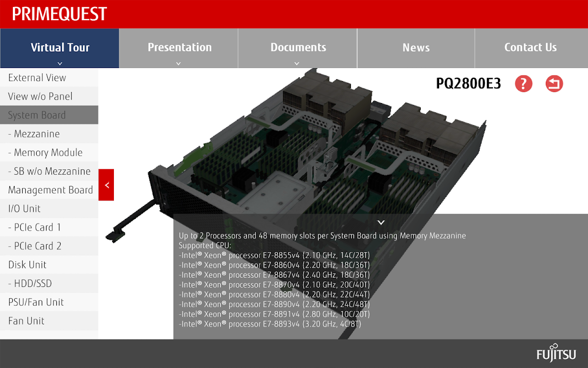Click the 'Supported CPU:' heading text
Viewport: 588px width, 368px height.
pos(205,246)
